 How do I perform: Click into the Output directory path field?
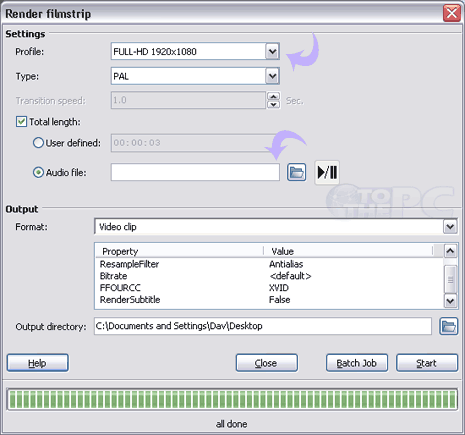pyautogui.click(x=263, y=326)
